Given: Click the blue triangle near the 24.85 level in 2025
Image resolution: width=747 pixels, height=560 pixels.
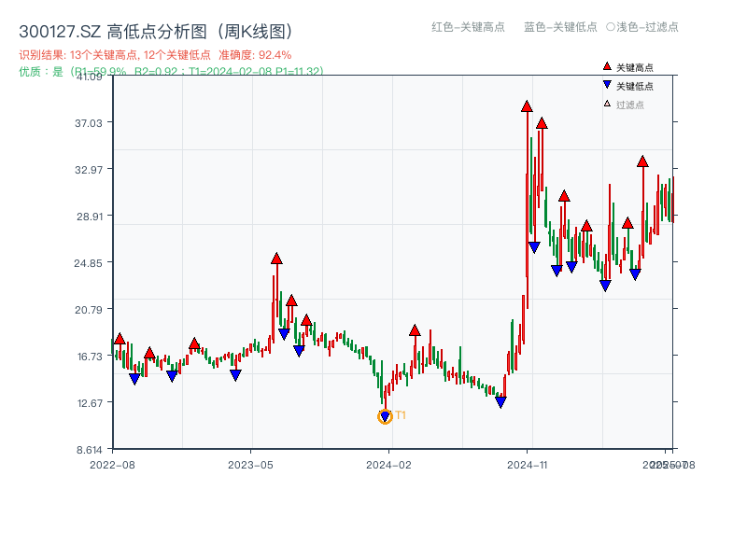Looking at the screenshot, I should click(637, 275).
